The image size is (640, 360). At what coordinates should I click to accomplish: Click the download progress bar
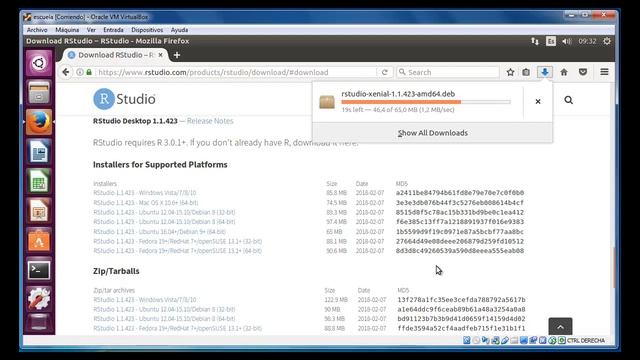(426, 102)
